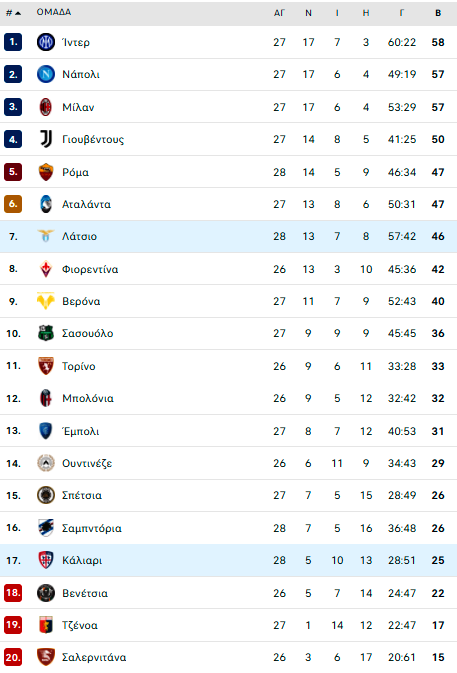
Task: Click the Fiorentina crest icon
Action: tap(45, 269)
